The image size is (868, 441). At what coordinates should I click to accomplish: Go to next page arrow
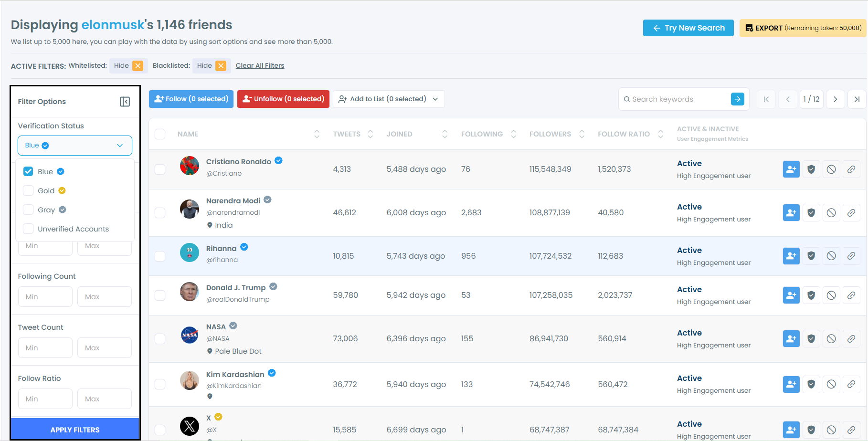[x=836, y=99]
